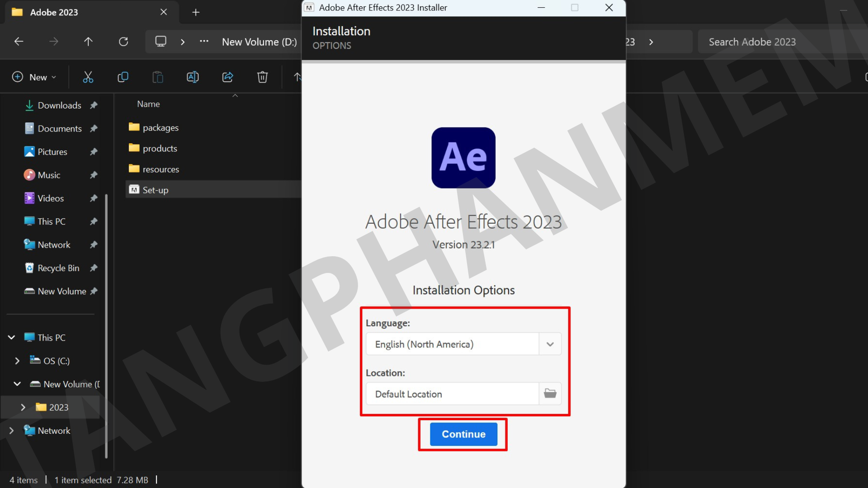
Task: Click the Copy icon in toolbar
Action: click(123, 77)
